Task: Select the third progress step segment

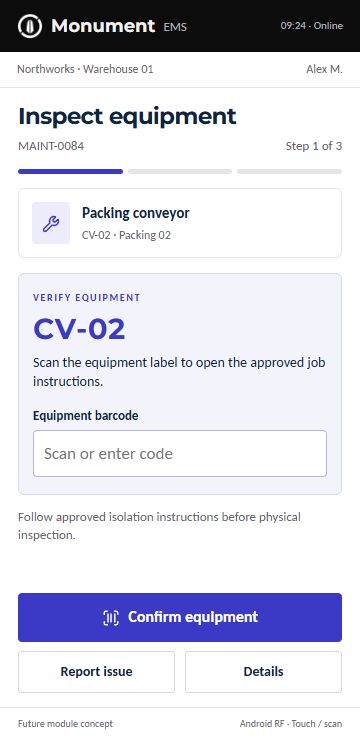Action: 290,172
